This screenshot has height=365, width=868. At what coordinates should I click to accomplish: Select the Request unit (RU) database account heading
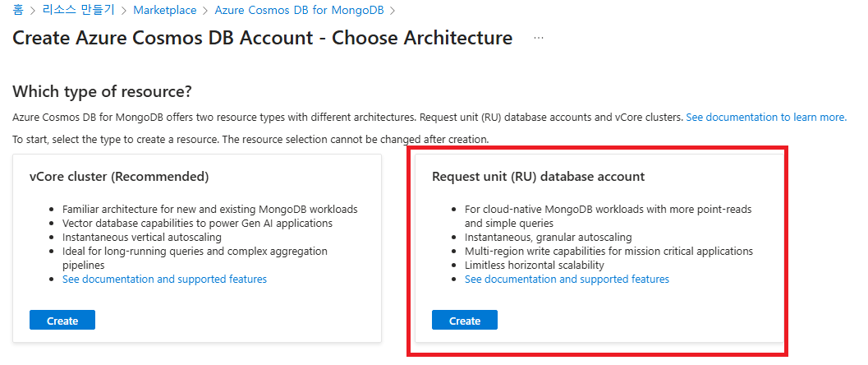538,177
